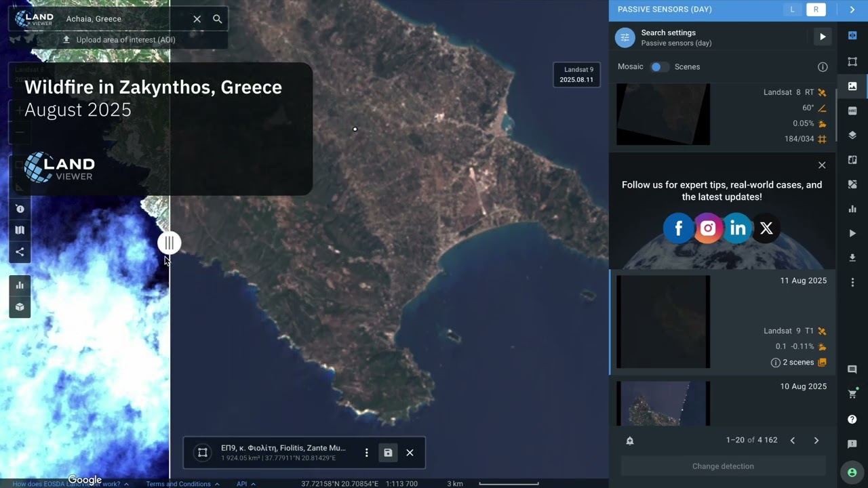Open the 10 Aug 2025 scene thumbnail
Screen dimensions: 868x488
click(663, 403)
